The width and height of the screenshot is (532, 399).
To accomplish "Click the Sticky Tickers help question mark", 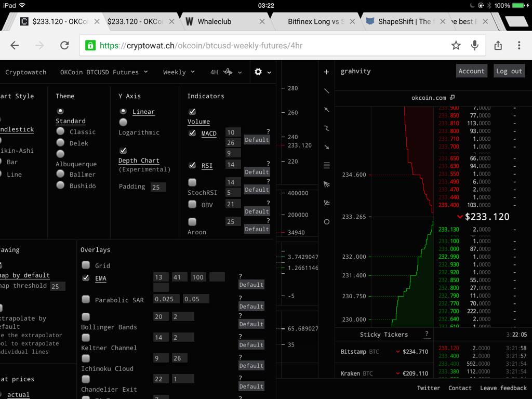I will (x=427, y=334).
